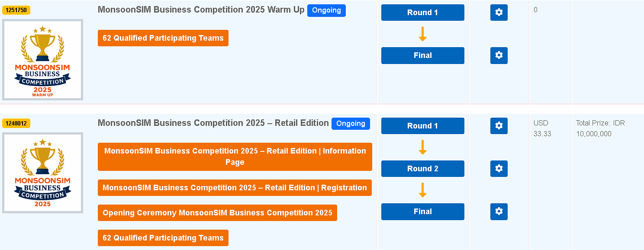The height and width of the screenshot is (250, 644).
Task: View Retail Edition's 62 Qualified Participating Teams
Action: (163, 238)
